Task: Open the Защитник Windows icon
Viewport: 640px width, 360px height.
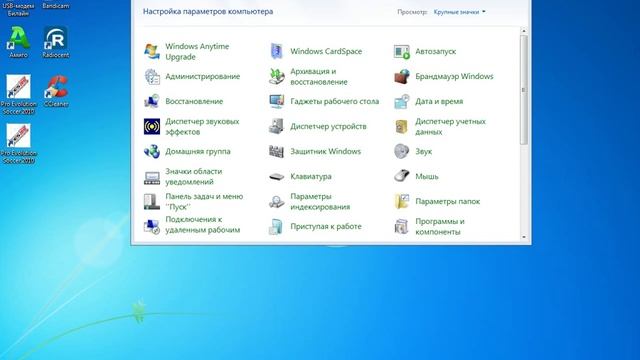Action: click(x=277, y=151)
